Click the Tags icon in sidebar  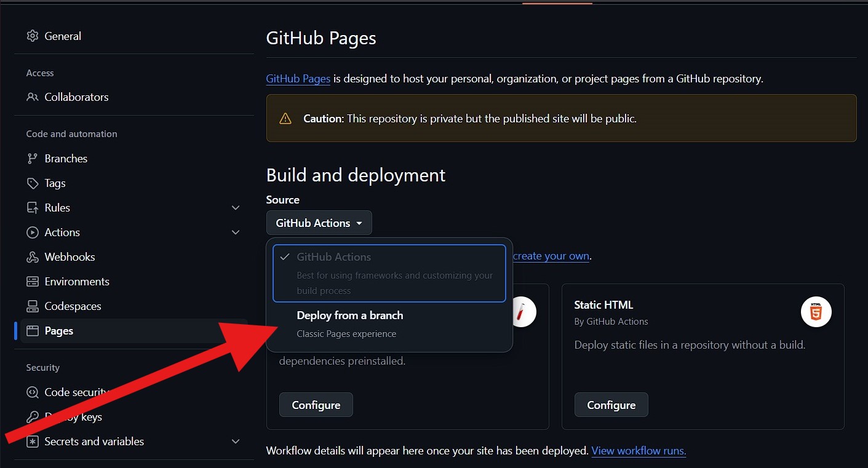coord(32,183)
